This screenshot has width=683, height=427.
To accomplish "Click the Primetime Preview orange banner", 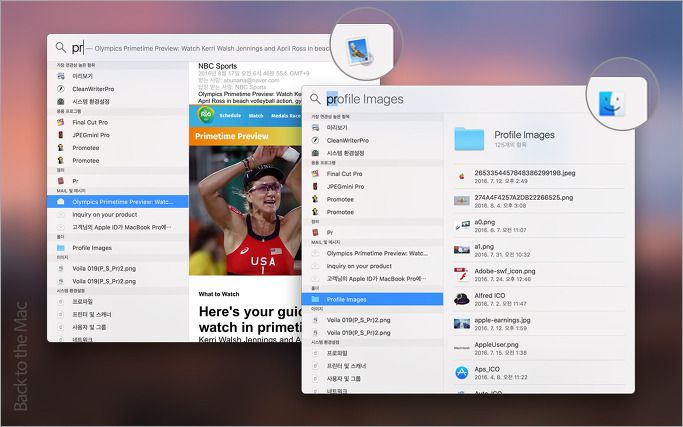I will point(245,136).
